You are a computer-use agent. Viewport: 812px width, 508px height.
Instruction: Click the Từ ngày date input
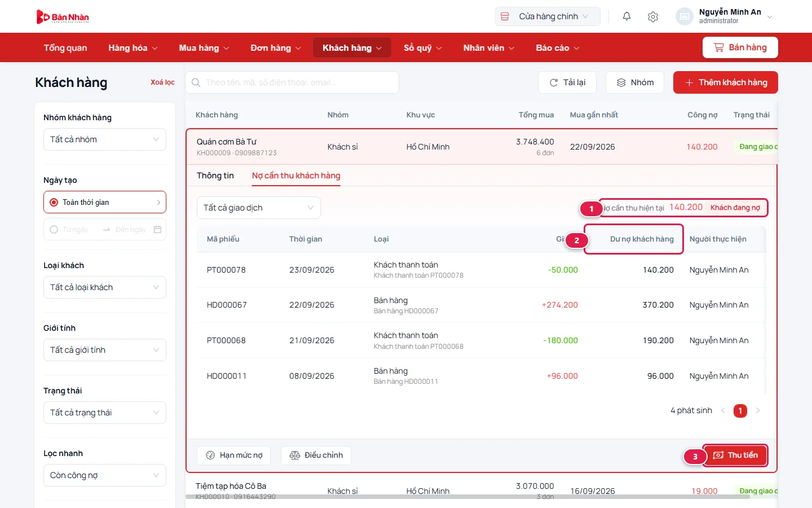click(76, 230)
